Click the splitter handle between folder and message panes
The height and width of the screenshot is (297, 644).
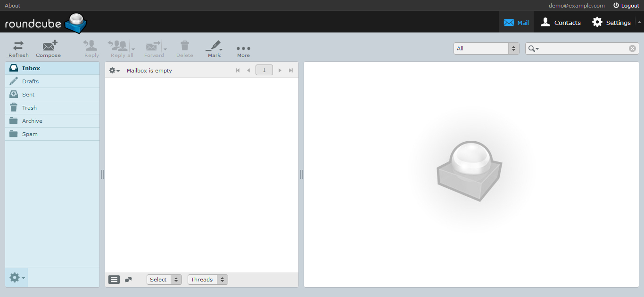tap(102, 174)
